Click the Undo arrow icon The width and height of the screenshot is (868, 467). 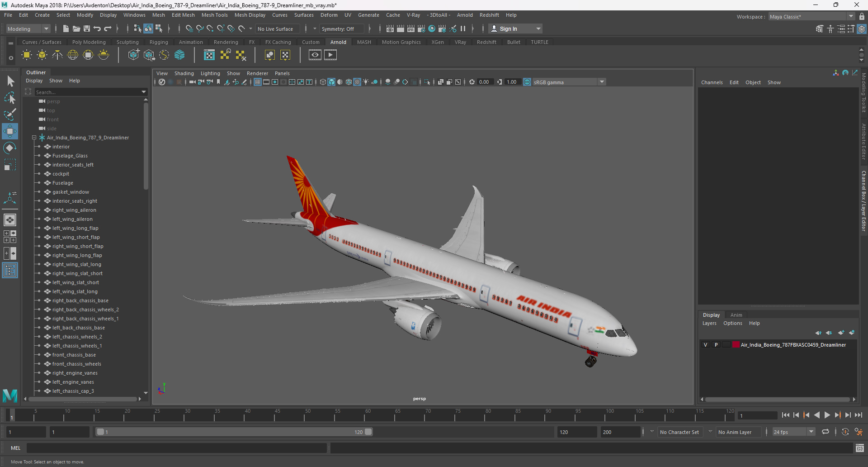[97, 29]
